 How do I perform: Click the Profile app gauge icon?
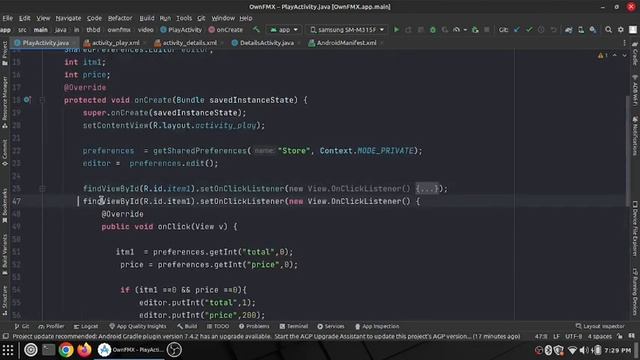[456, 30]
